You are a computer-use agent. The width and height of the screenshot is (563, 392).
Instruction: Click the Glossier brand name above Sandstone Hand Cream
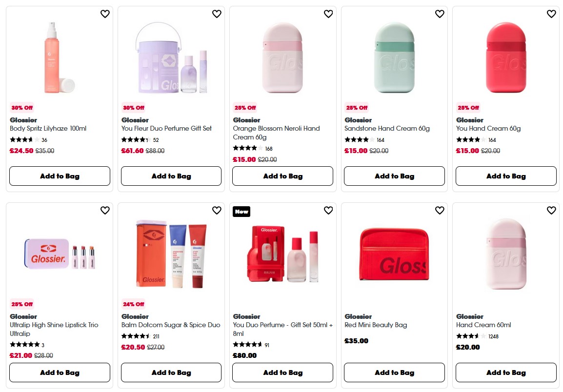pyautogui.click(x=358, y=120)
